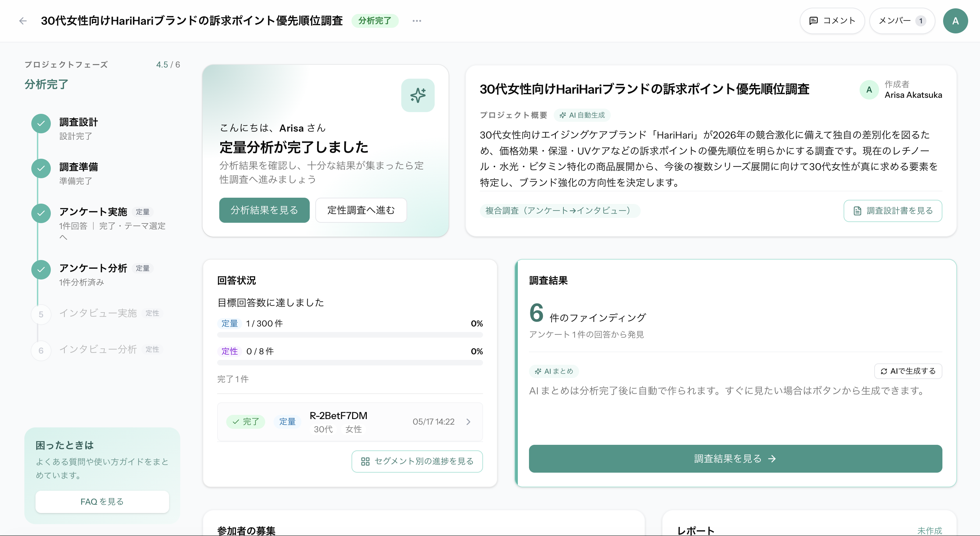Click the checkmark icon beside 調査準備

click(x=41, y=168)
